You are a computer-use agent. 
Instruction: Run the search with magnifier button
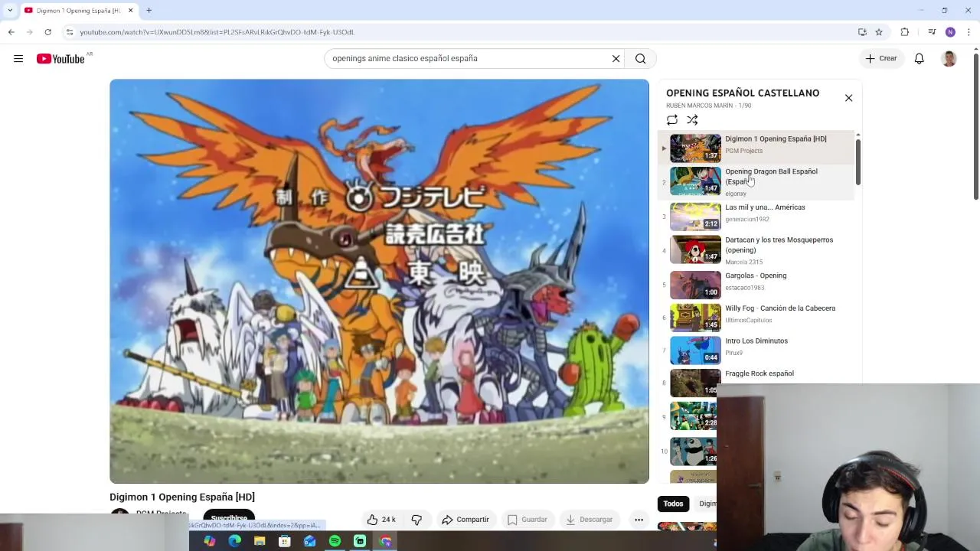(641, 59)
